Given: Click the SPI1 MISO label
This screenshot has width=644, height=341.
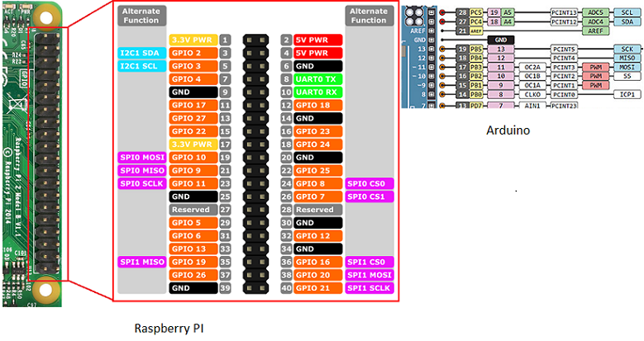Looking at the screenshot, I should [142, 262].
